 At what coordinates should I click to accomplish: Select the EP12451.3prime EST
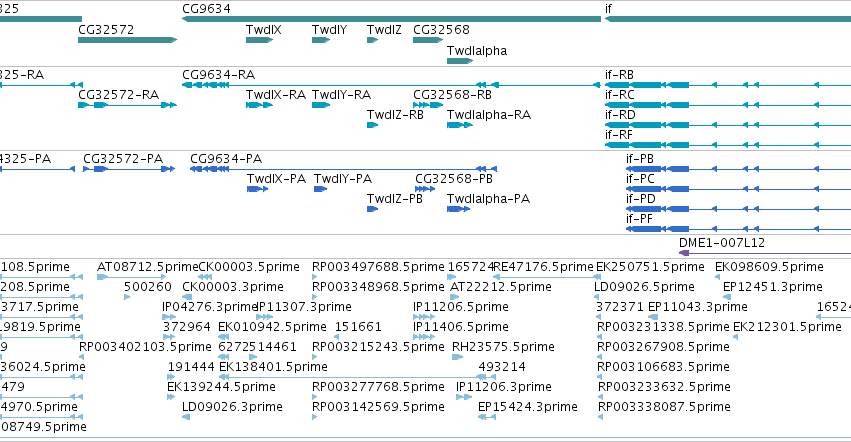(x=727, y=297)
